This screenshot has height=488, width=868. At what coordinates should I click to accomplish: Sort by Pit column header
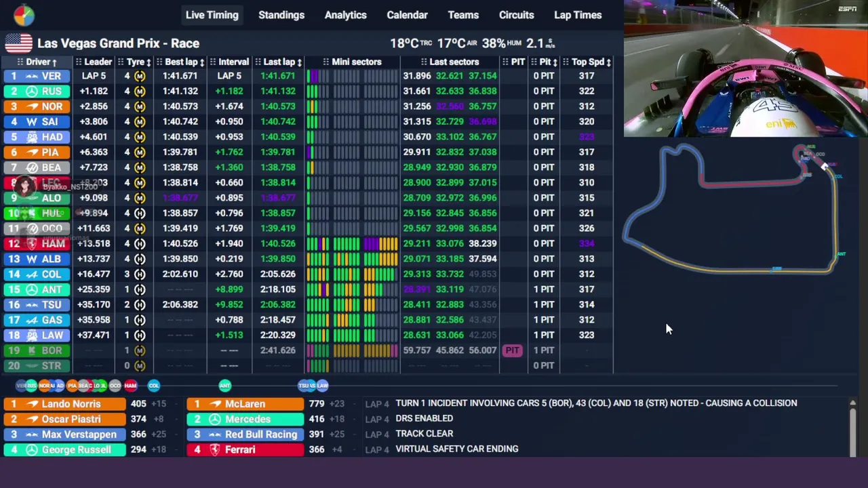click(544, 62)
